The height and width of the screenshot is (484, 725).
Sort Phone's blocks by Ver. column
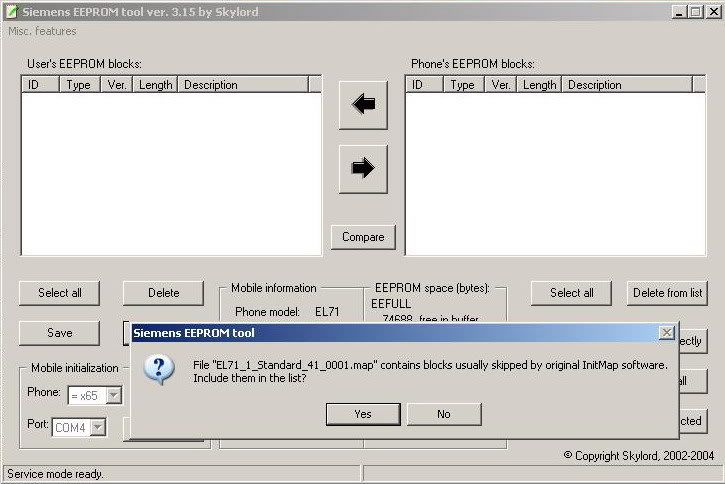pyautogui.click(x=501, y=85)
